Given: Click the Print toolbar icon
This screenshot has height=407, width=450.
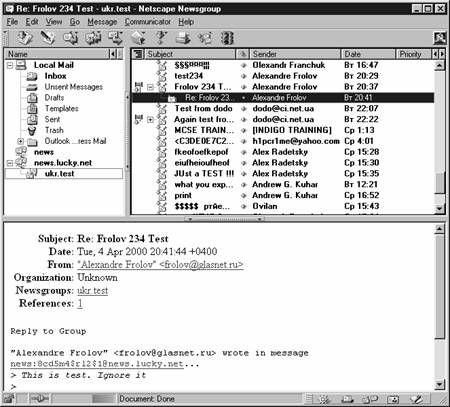Looking at the screenshot, I should click(183, 38).
